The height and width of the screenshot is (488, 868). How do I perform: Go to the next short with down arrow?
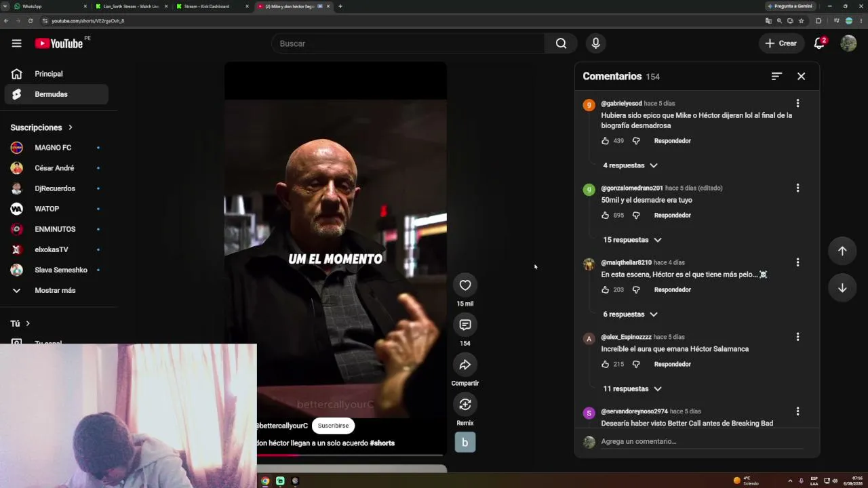(x=842, y=288)
